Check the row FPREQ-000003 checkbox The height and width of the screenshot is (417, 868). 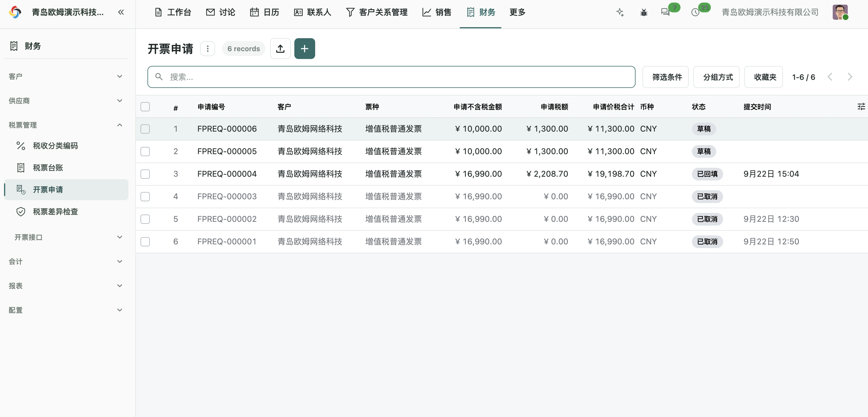point(145,197)
